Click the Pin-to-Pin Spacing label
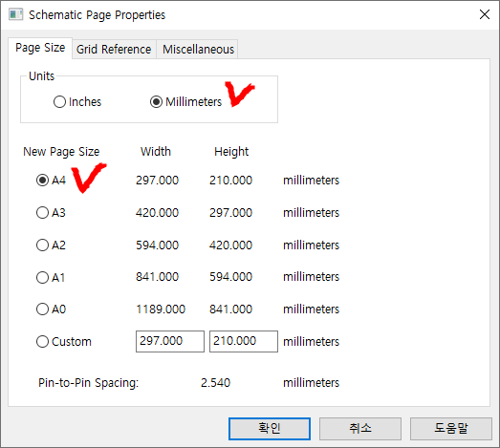Image resolution: width=500 pixels, height=448 pixels. click(89, 383)
